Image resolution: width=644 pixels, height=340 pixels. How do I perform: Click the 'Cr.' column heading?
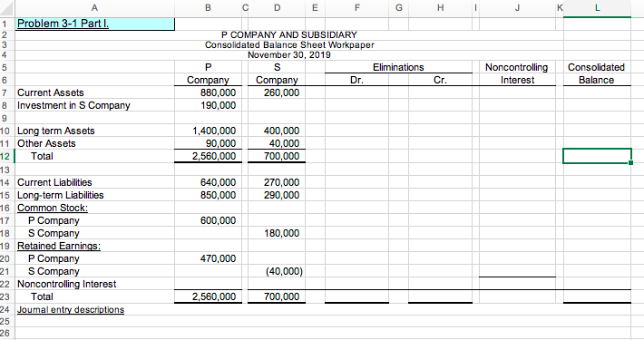pyautogui.click(x=440, y=80)
